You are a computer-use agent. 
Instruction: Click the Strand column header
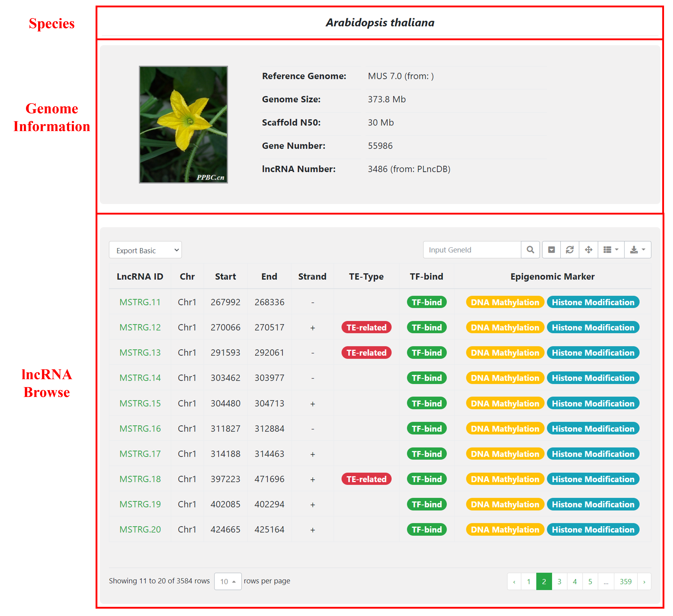[x=312, y=277]
